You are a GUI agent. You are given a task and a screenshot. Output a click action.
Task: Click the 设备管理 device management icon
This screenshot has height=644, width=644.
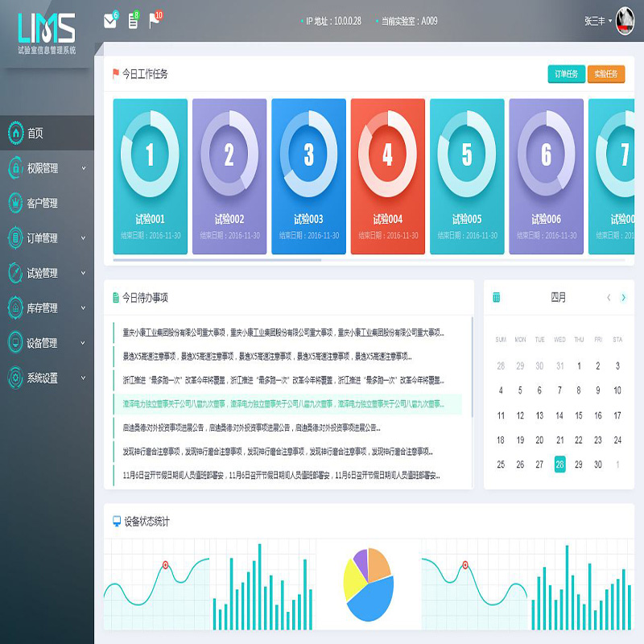[x=17, y=342]
